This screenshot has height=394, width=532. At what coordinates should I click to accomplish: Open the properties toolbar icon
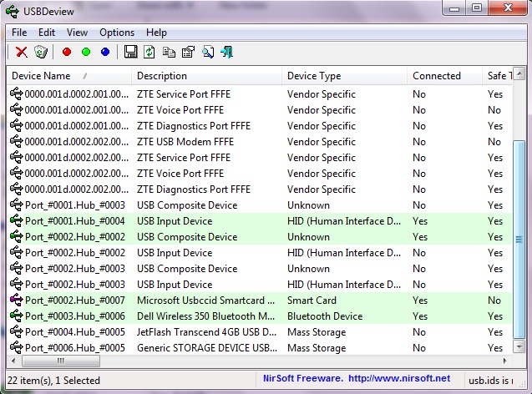188,52
